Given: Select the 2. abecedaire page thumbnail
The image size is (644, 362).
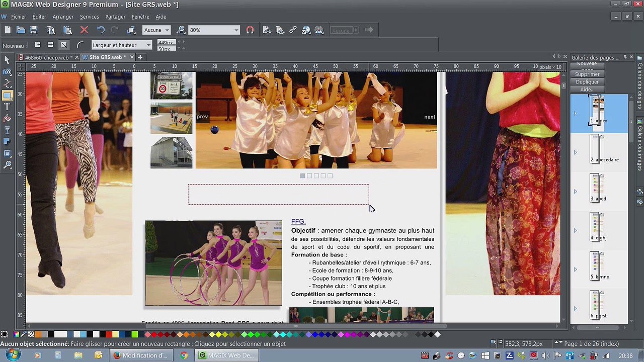Looking at the screenshot, I should click(x=596, y=148).
